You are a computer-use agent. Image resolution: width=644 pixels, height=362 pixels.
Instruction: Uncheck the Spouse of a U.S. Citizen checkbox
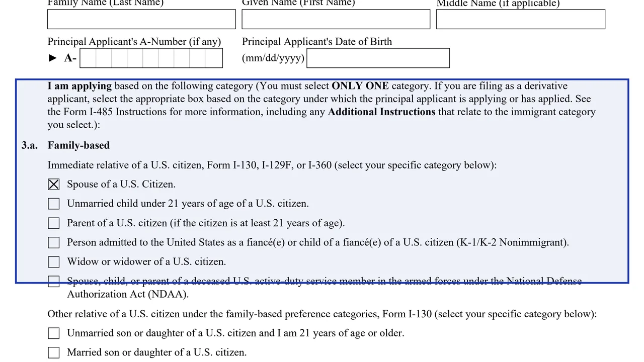point(54,185)
